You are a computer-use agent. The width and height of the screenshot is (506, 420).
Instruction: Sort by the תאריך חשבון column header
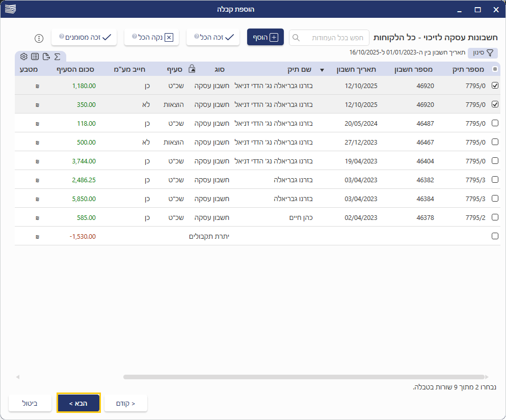(x=357, y=69)
